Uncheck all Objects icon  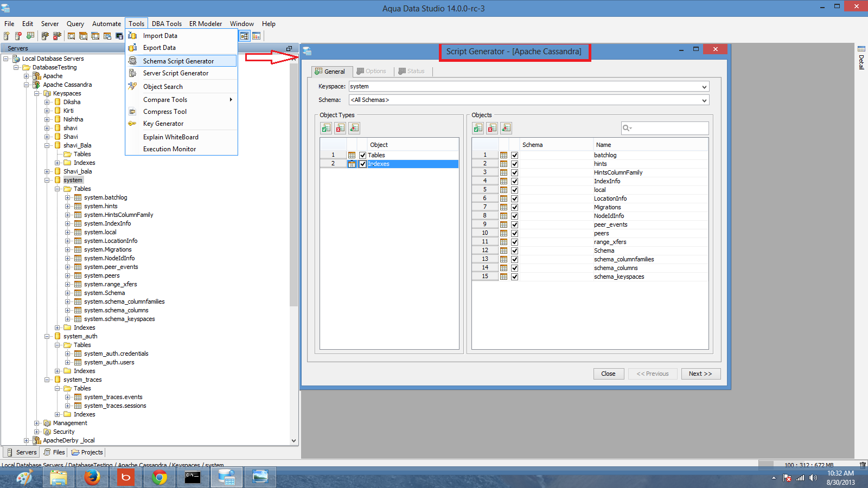[x=492, y=128]
